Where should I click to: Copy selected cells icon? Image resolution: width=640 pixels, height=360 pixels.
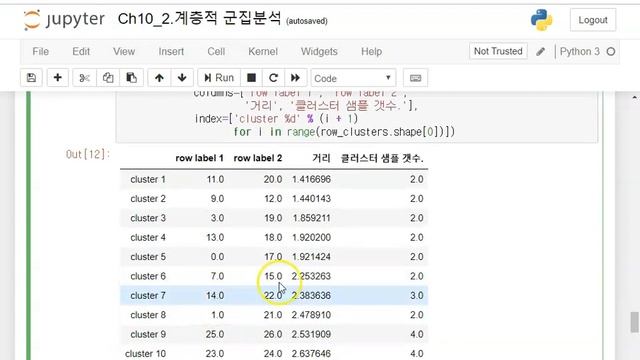(108, 78)
